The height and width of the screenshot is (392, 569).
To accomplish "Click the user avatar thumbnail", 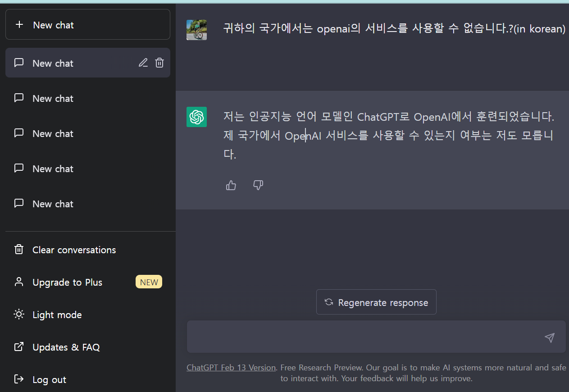I will coord(196,30).
